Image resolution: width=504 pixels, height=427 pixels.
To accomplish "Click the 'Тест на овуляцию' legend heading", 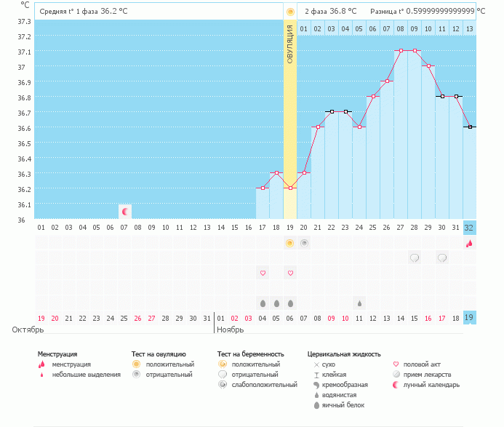I will (159, 354).
